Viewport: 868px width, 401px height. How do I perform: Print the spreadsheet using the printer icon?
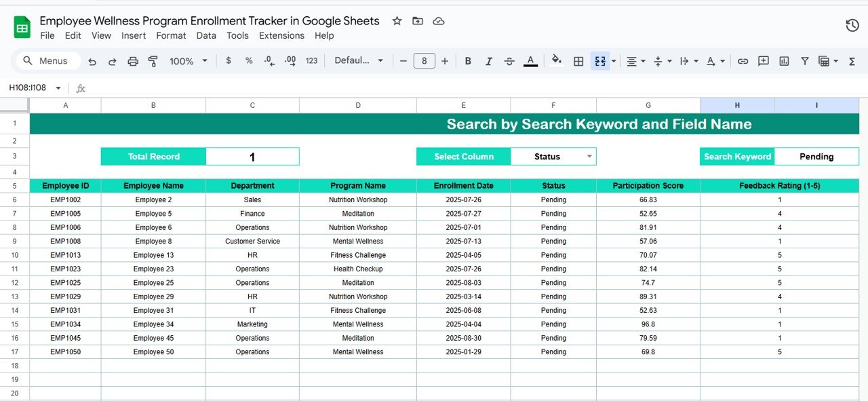point(133,61)
